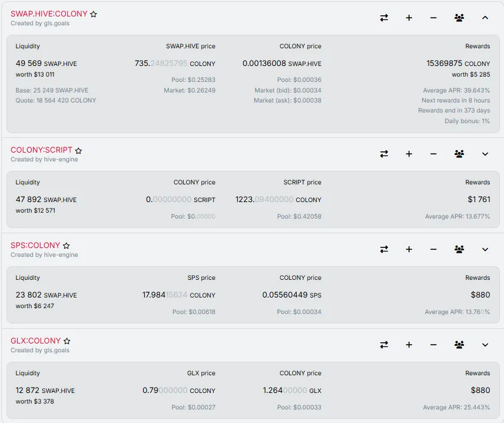
Task: Open the GLX:COLONY pool title link
Action: 36,341
